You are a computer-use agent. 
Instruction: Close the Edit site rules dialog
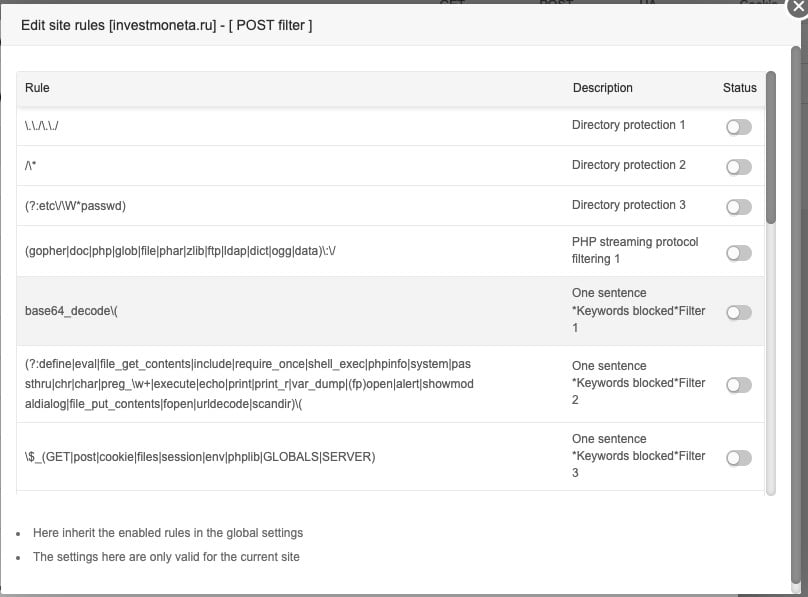coord(796,5)
